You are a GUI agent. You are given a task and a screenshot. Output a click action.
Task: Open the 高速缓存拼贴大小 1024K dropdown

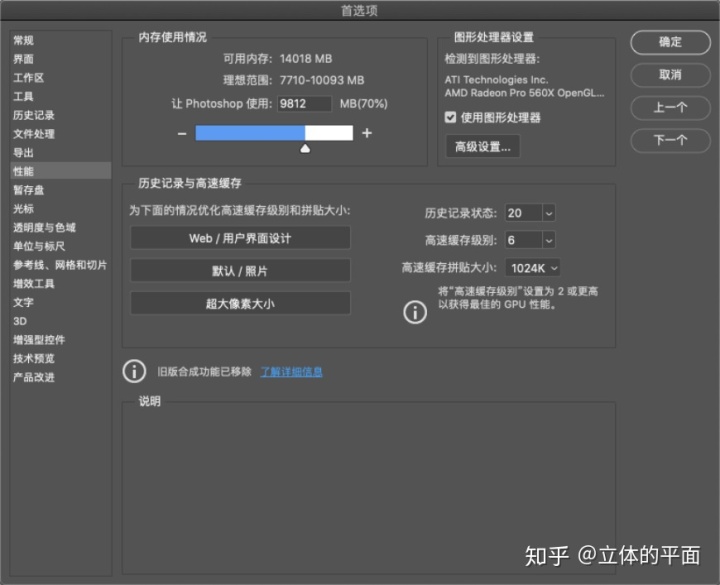(x=532, y=268)
